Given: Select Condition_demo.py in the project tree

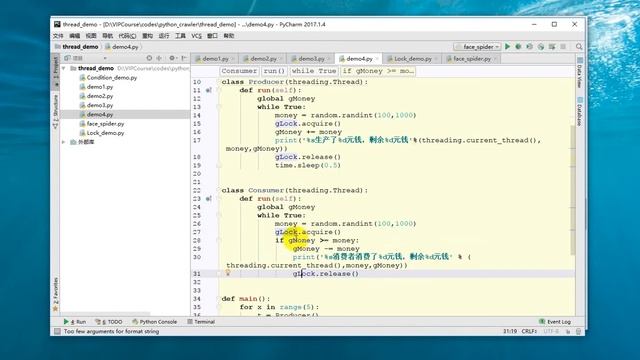Looking at the screenshot, I should click(112, 78).
